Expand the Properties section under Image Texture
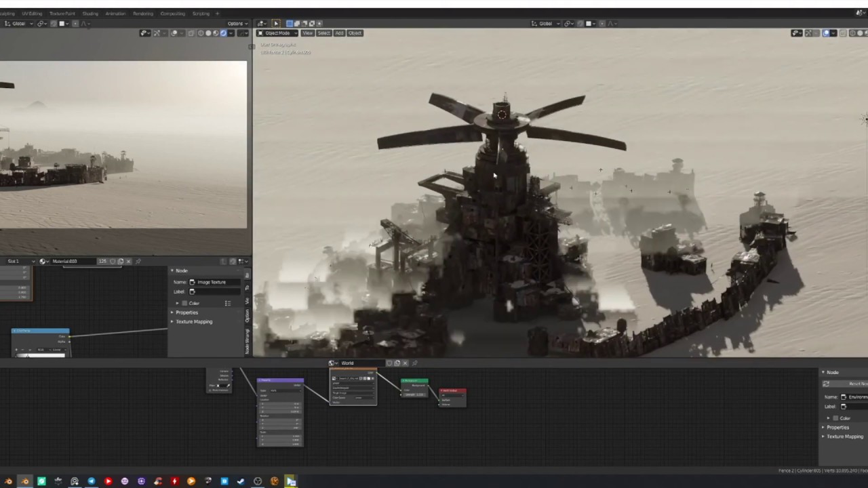868x488 pixels. tap(186, 312)
